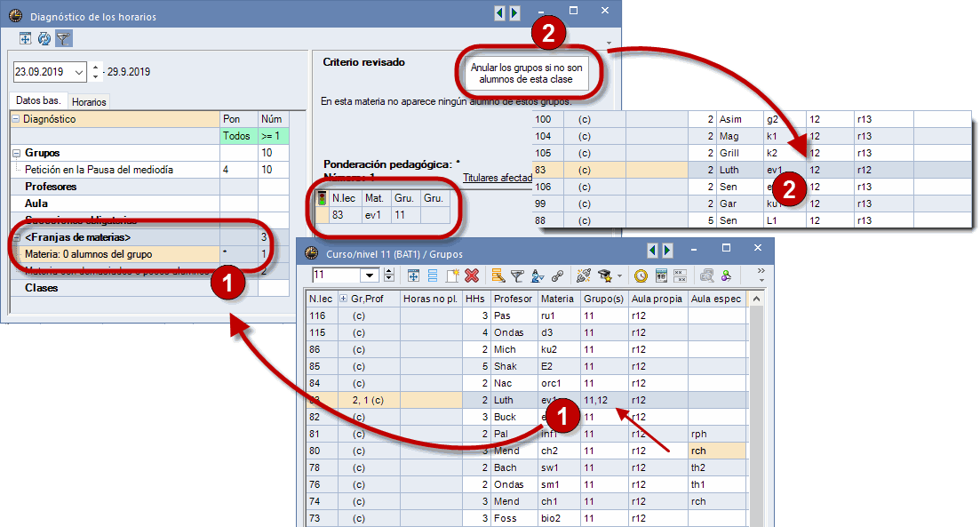Click the spinner next to class 11 dropdown
The image size is (980, 527).
(389, 275)
